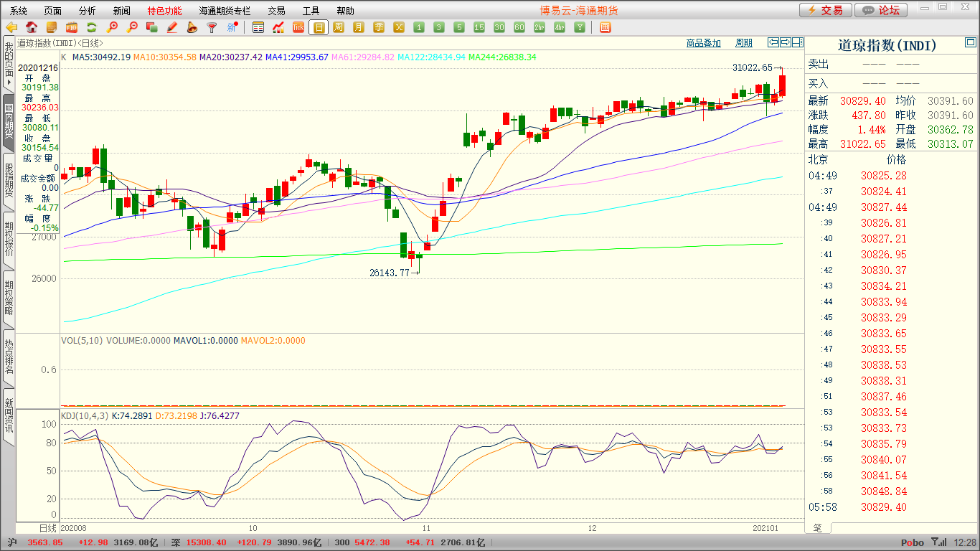Select the 30-minute period button
The image size is (980, 551).
click(499, 28)
